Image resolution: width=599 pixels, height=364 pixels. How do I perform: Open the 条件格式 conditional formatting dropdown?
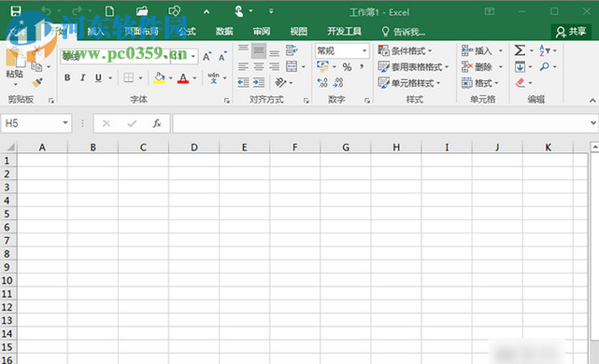[x=406, y=50]
